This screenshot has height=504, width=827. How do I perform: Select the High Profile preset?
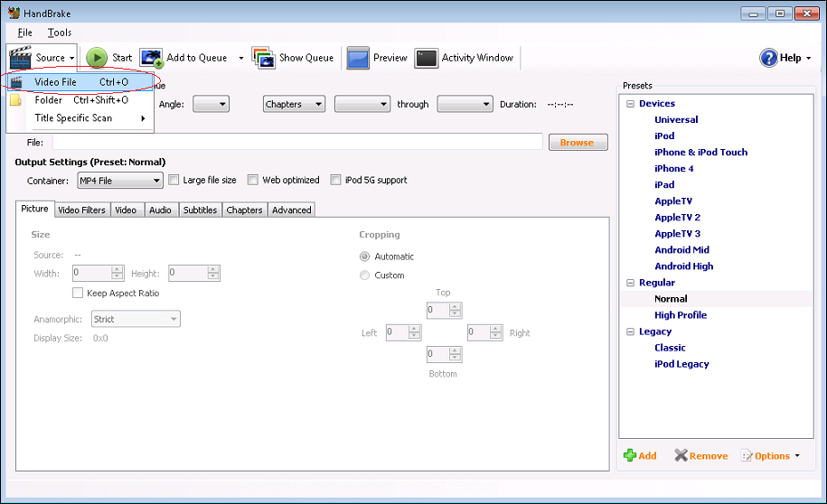point(681,315)
